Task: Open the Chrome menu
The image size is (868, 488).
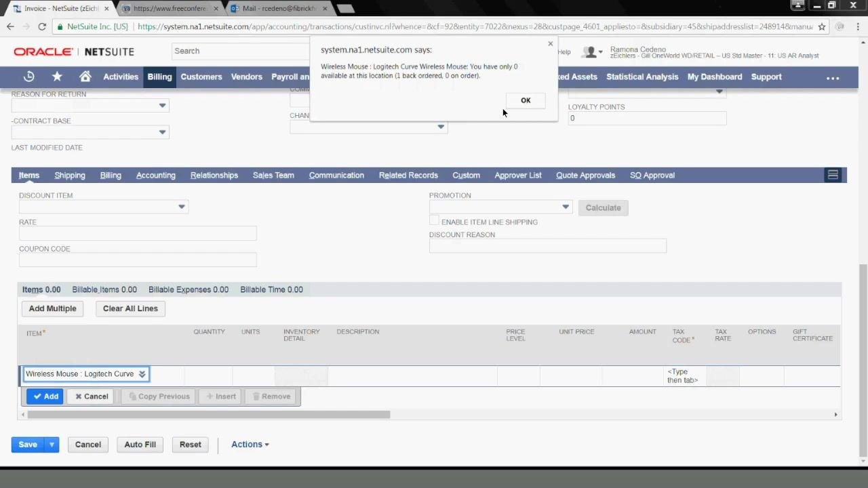Action: click(858, 26)
